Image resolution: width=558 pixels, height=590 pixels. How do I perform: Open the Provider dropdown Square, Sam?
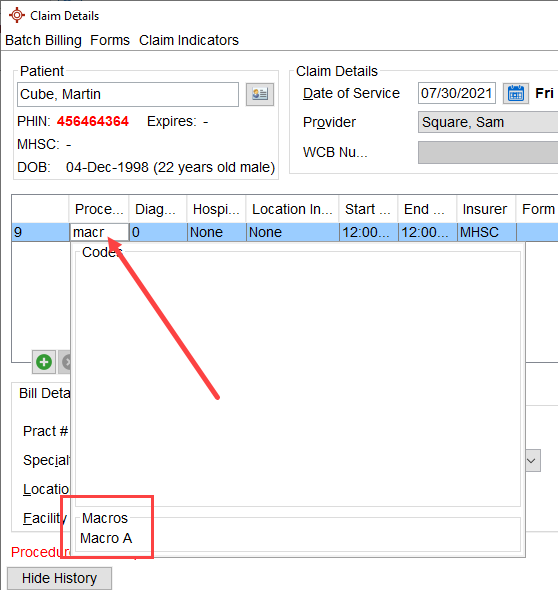[488, 122]
